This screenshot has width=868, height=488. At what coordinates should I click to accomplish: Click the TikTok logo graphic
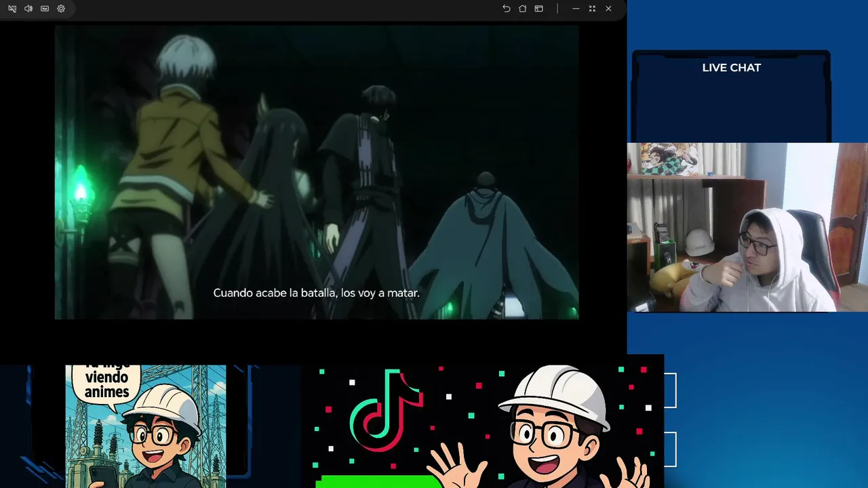pos(387,410)
